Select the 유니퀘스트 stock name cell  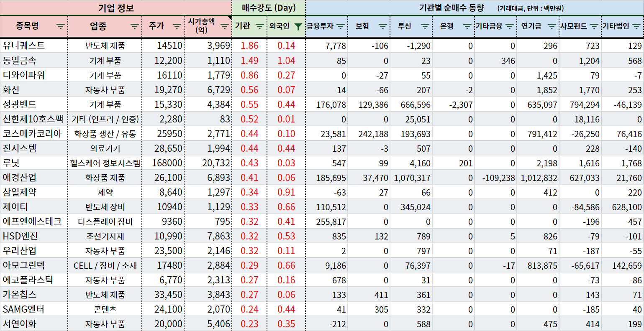point(34,46)
